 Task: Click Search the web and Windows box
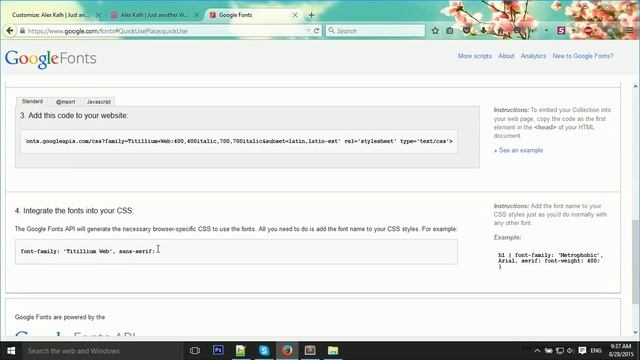point(103,351)
